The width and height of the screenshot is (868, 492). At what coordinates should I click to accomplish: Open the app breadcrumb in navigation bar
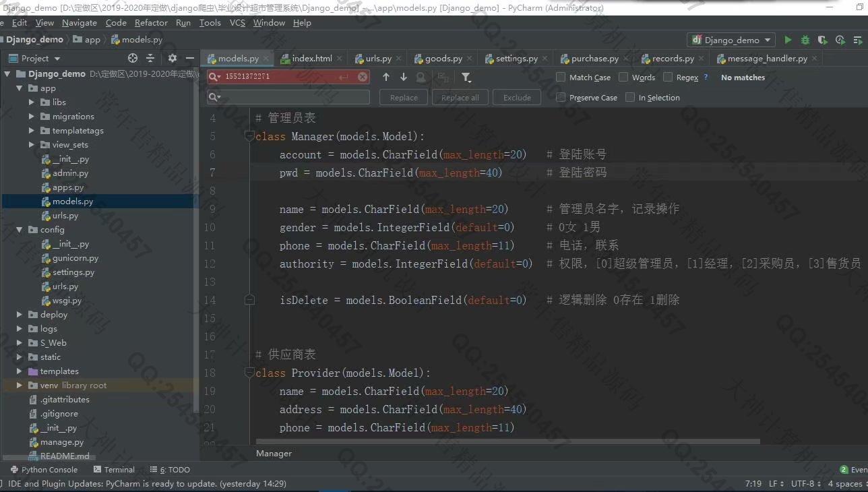[87, 40]
